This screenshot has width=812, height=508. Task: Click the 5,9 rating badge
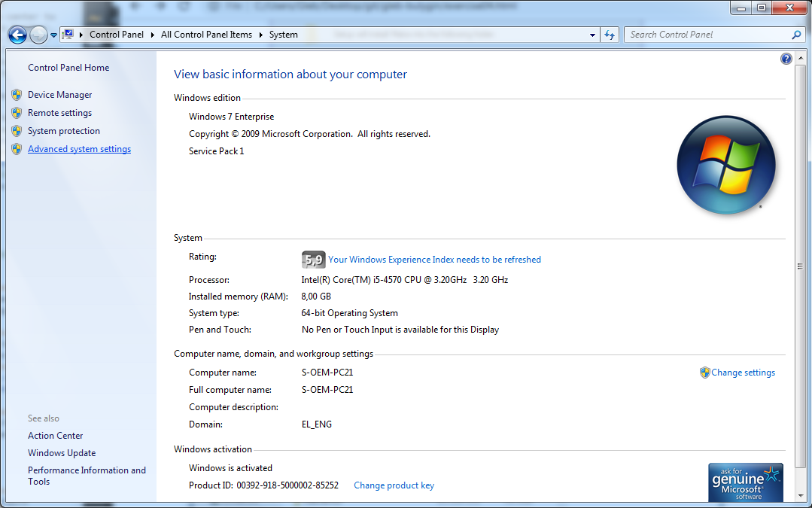313,260
